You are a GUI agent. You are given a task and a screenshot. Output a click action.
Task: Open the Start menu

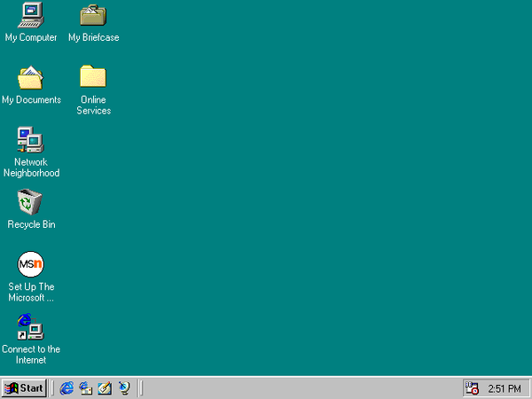coord(24,388)
